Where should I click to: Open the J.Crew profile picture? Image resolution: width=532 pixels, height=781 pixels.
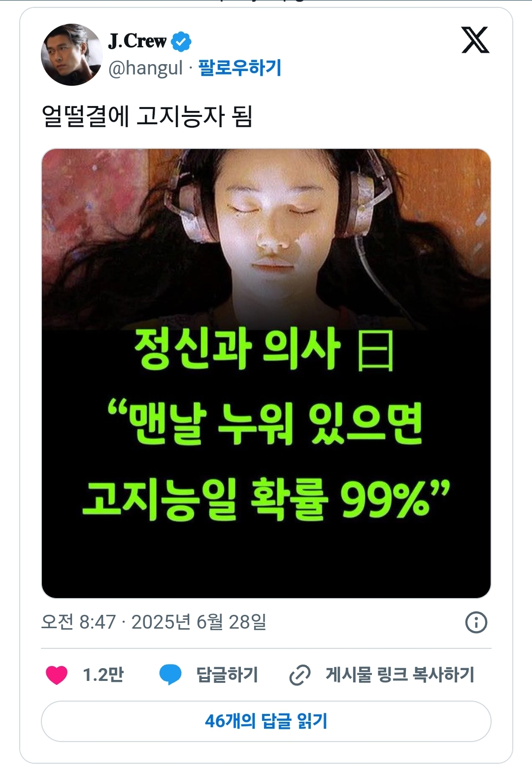coord(71,54)
